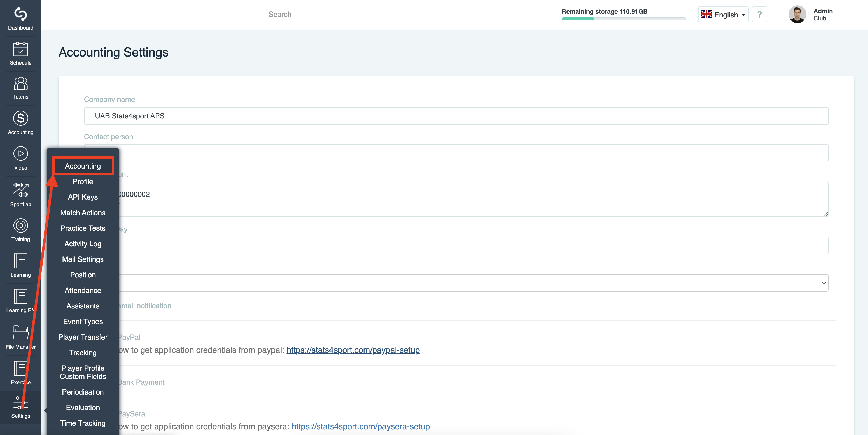Open the SportLab dumbbell icon

[20, 190]
